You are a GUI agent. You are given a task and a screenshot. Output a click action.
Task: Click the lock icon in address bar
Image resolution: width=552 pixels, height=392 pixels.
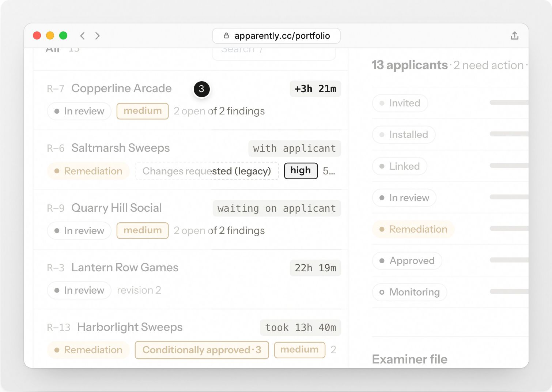tap(226, 35)
